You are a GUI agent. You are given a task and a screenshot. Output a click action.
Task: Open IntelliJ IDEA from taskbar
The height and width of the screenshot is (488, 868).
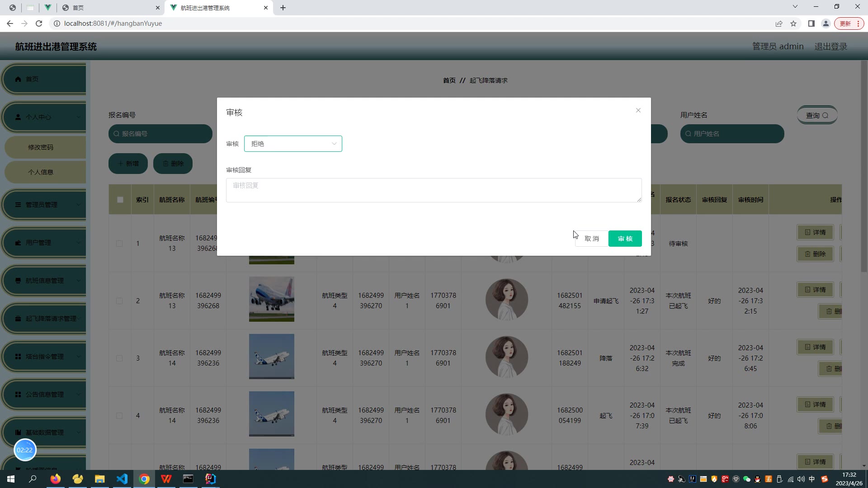[x=211, y=479]
